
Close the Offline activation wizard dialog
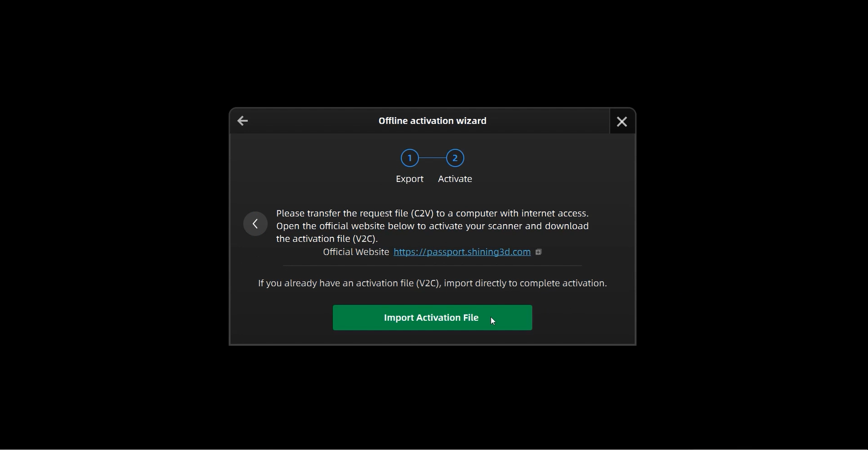[622, 122]
